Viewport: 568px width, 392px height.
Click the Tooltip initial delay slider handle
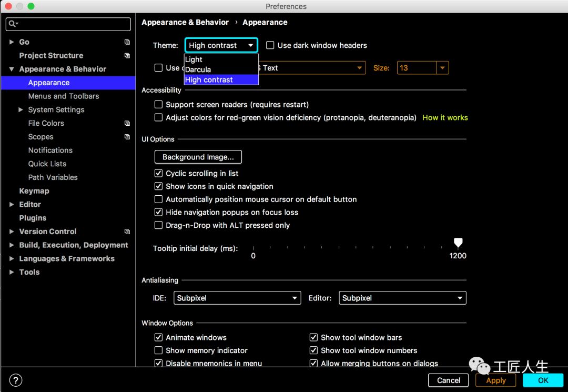click(458, 243)
